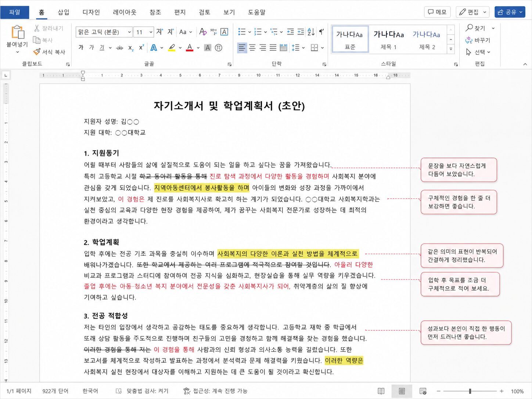Viewport: 532px width, 399px height.
Task: Click the 잘라내기 scissors icon
Action: pyautogui.click(x=37, y=28)
